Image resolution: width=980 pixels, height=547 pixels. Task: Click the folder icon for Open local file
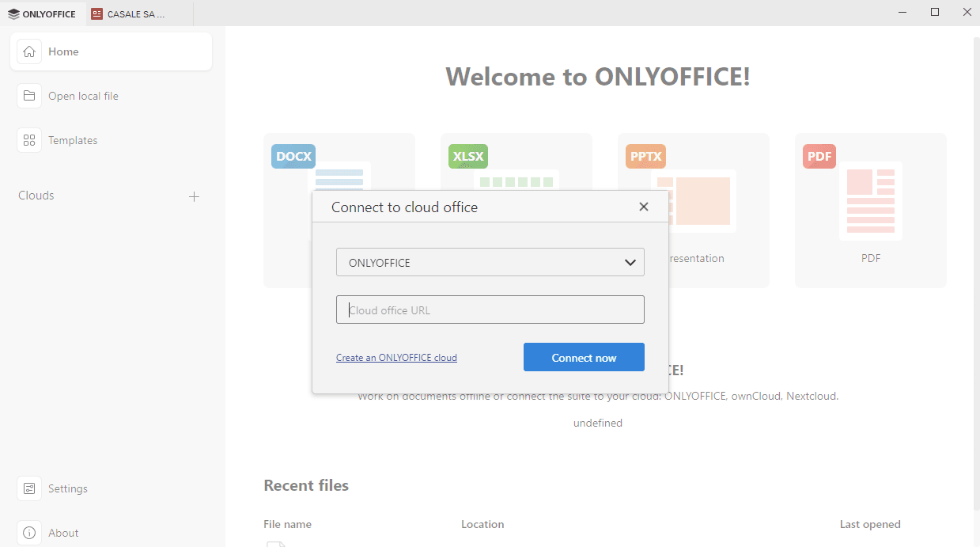(29, 96)
